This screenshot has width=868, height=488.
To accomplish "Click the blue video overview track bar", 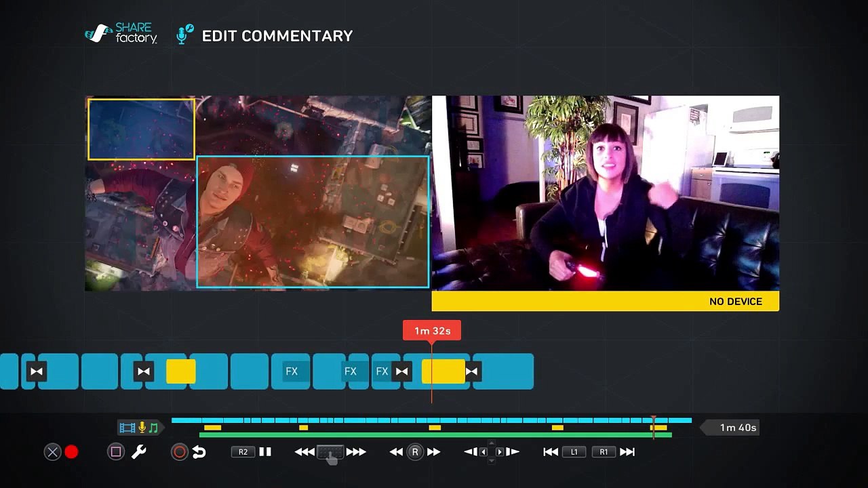I will pos(431,420).
